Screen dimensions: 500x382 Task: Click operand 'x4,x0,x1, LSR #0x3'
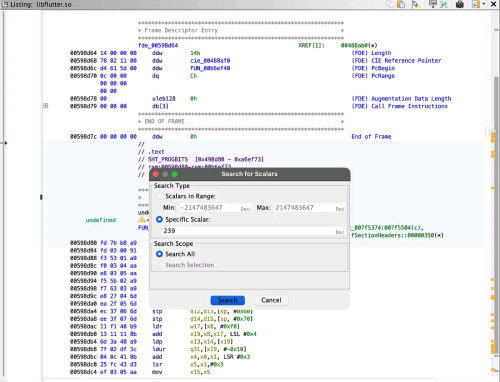220,357
